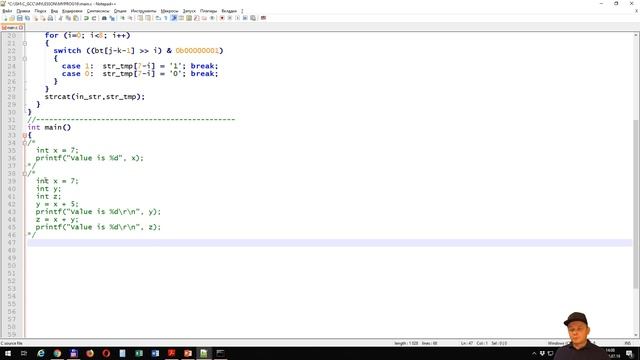Viewport: 640px width, 360px height.
Task: Toggle INS mode in the status bar
Action: tap(627, 343)
